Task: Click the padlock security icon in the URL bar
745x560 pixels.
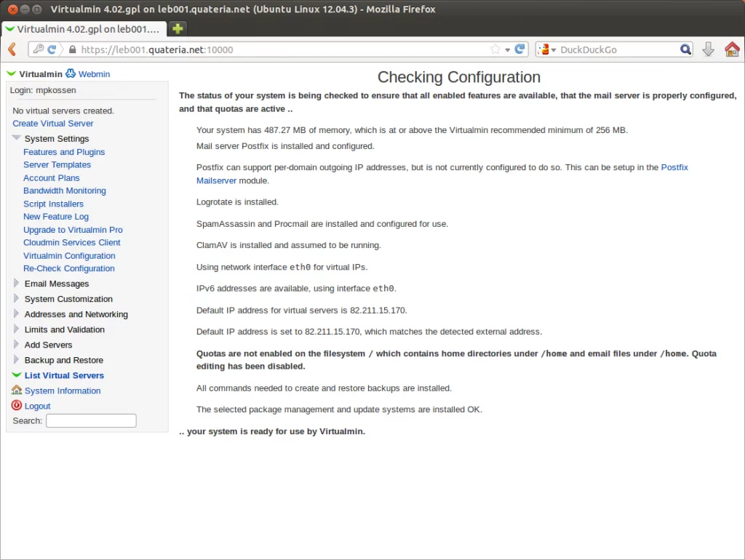Action: (x=72, y=49)
